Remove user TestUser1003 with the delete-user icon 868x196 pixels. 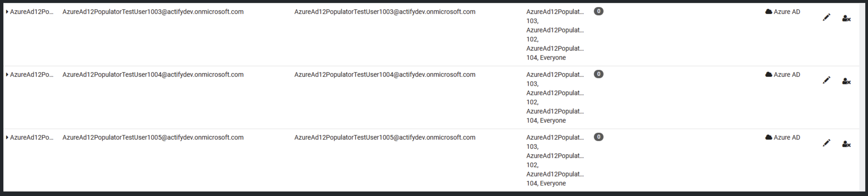click(846, 19)
